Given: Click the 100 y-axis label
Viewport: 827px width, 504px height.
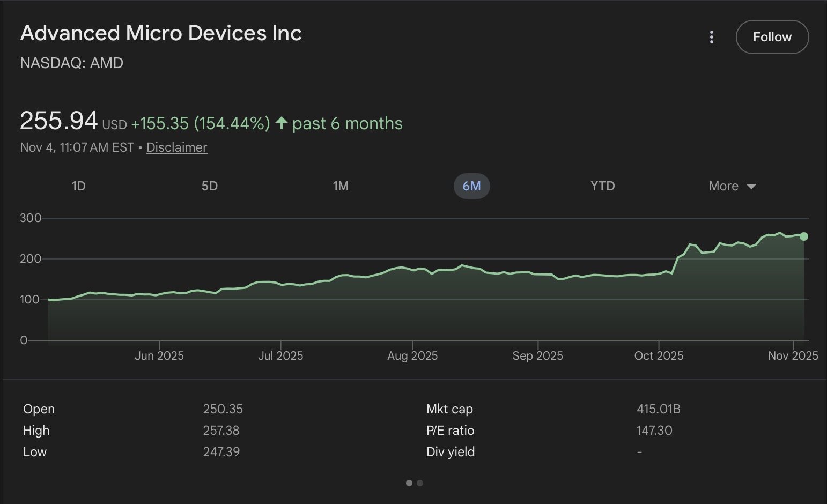Looking at the screenshot, I should coord(30,299).
